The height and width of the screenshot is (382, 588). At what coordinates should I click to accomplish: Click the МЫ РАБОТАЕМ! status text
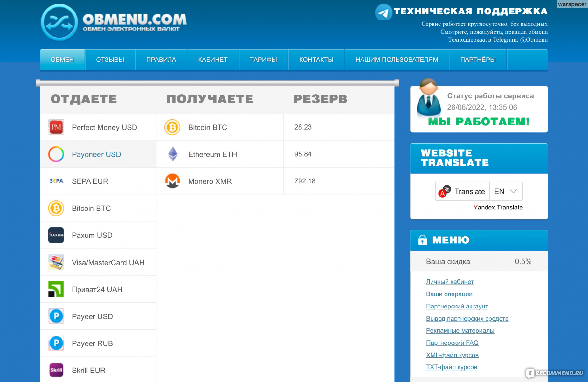click(x=479, y=122)
